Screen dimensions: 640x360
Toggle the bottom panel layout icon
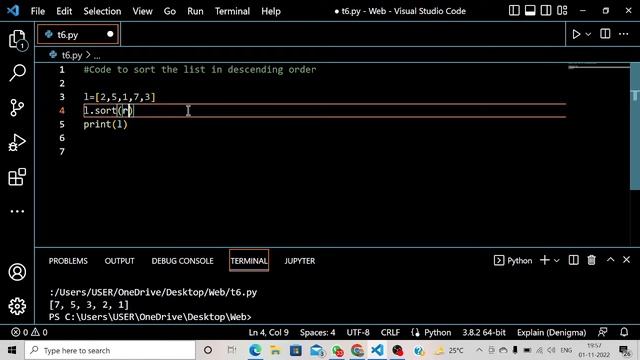coord(530,11)
